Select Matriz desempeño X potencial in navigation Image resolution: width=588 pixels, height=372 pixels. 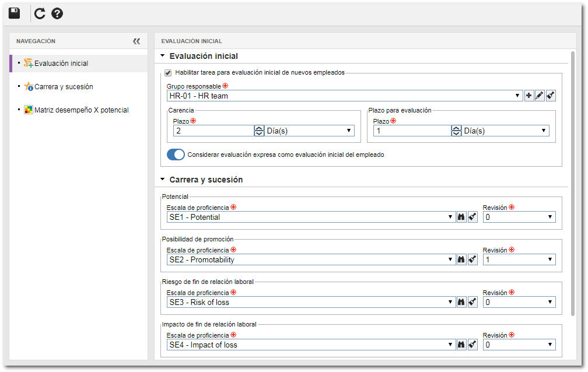[x=82, y=110]
